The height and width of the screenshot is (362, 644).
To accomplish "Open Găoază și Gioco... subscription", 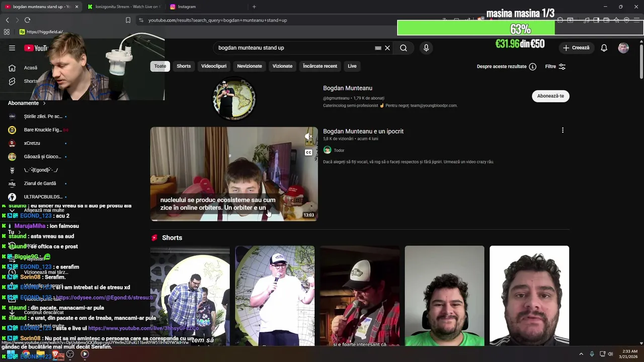I will (x=38, y=156).
